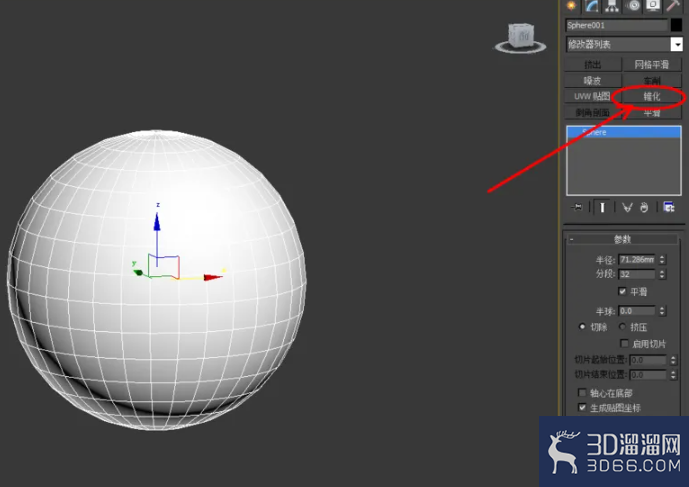Click the blue Z axis gizmo arrow
This screenshot has width=689, height=487.
[157, 222]
